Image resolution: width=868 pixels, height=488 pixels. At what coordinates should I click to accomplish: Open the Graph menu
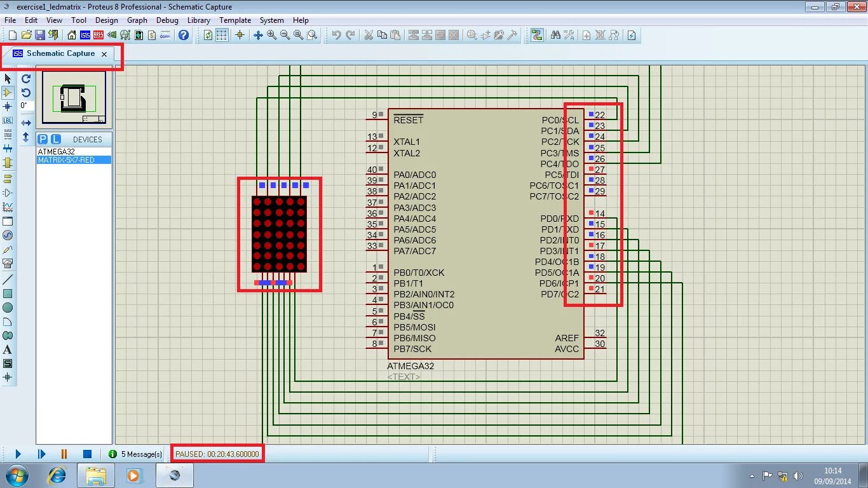point(137,20)
